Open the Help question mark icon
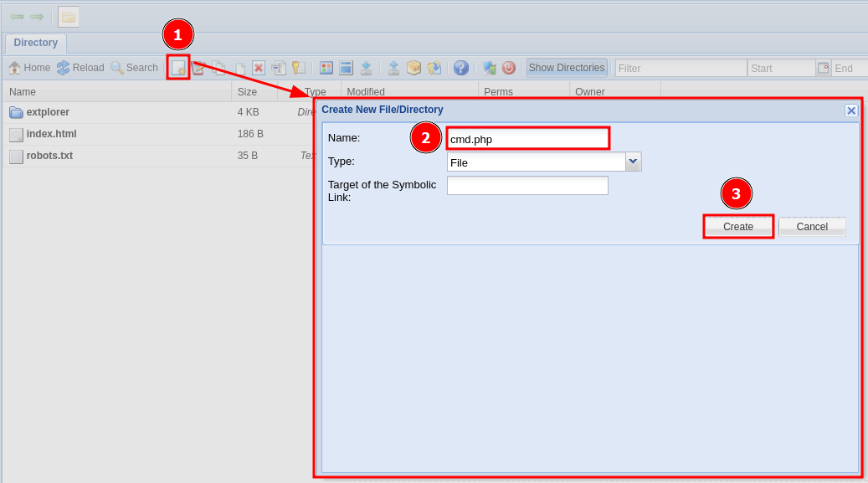 point(461,68)
